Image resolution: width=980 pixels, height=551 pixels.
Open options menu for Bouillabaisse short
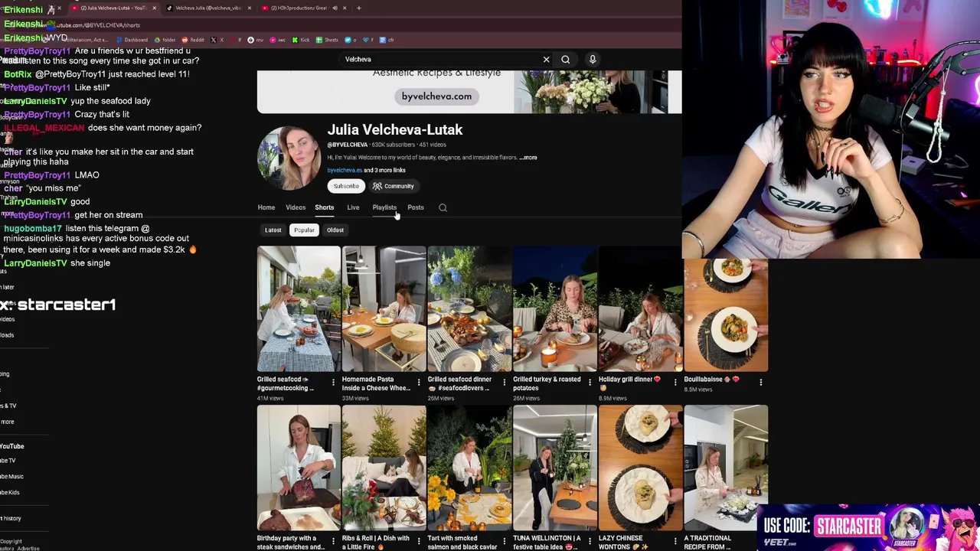[760, 383]
